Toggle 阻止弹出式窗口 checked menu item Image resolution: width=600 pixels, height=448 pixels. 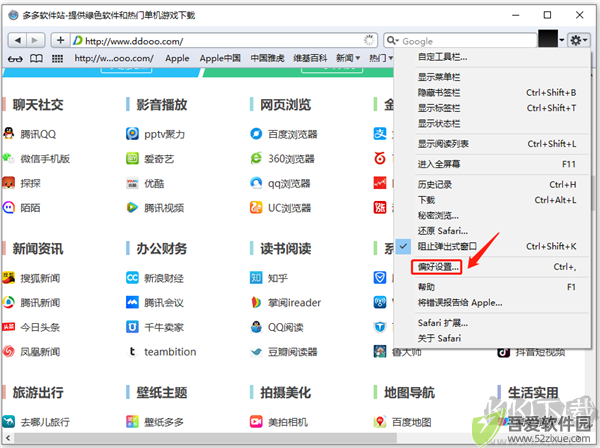(493, 246)
